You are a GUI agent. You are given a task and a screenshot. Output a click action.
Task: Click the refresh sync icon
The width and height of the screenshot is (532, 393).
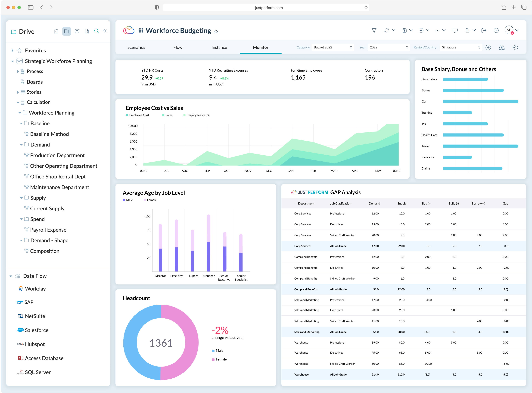click(387, 30)
